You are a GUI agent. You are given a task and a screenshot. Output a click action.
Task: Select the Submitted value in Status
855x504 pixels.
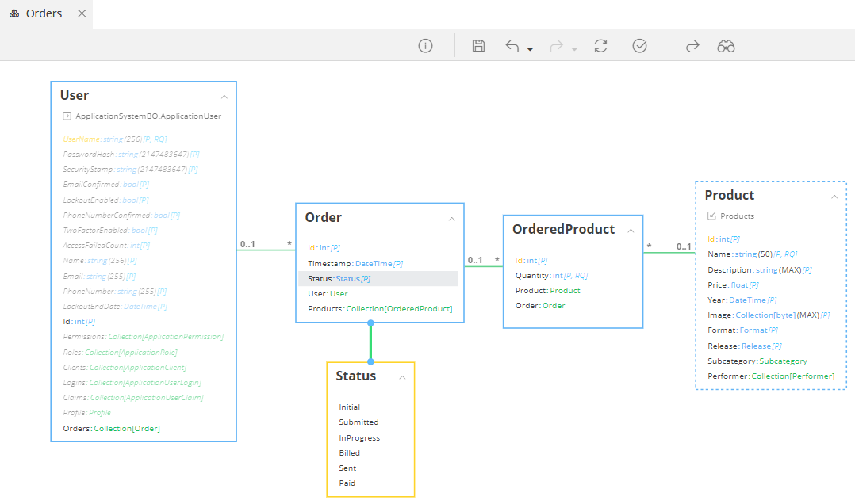pos(358,422)
